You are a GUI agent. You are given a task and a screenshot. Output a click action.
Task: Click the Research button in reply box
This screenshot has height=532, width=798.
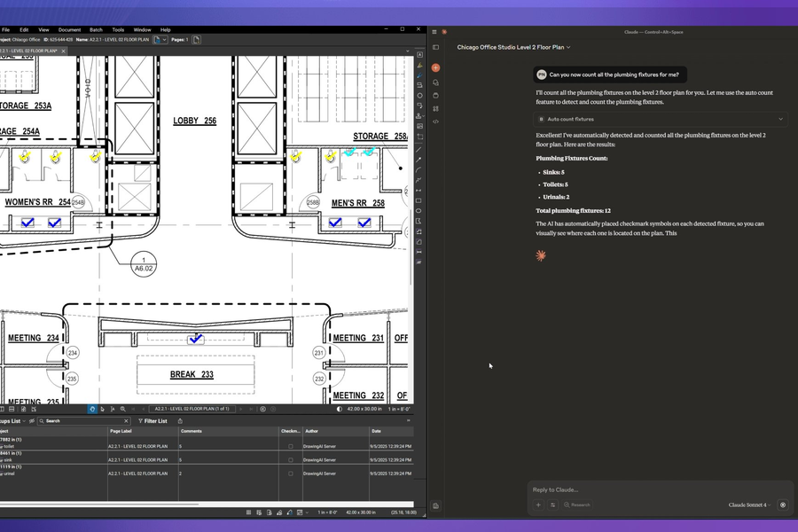577,505
